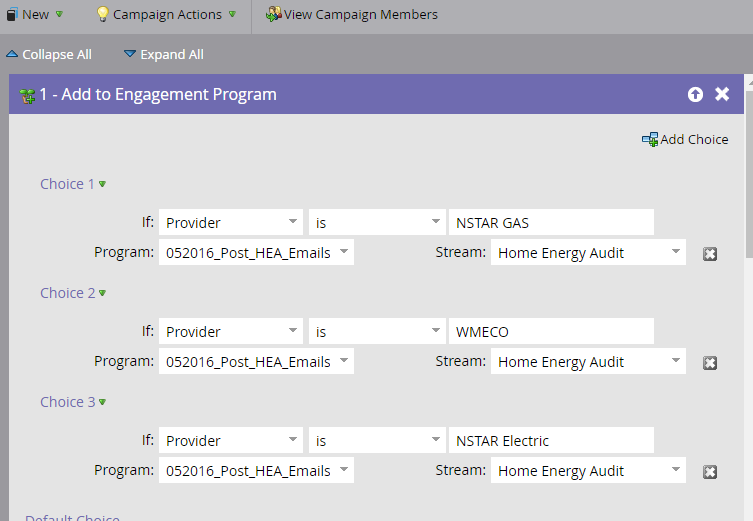Remove Choice 1 using its delete icon

pos(710,254)
